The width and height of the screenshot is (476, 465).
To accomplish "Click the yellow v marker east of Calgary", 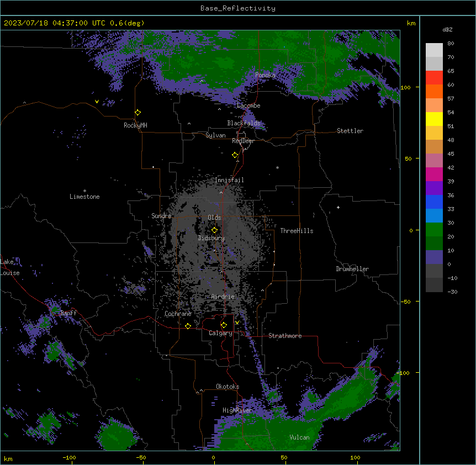I will coord(237,323).
